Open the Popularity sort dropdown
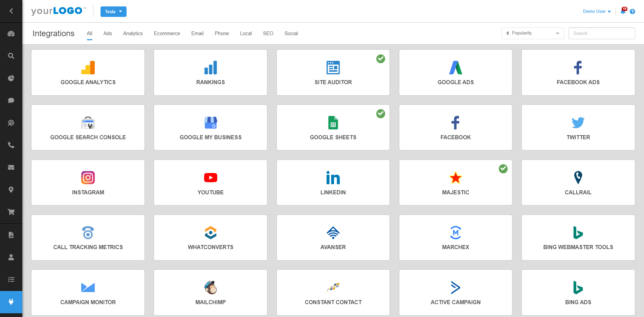 [x=533, y=33]
